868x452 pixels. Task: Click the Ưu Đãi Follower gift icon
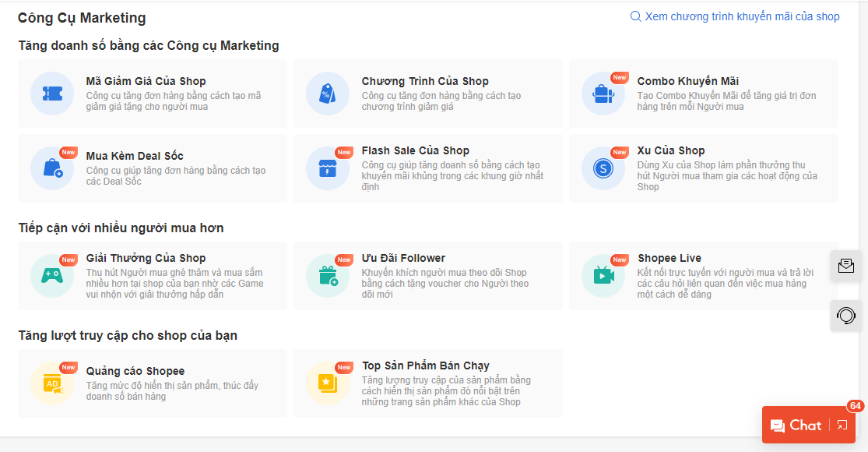point(327,275)
